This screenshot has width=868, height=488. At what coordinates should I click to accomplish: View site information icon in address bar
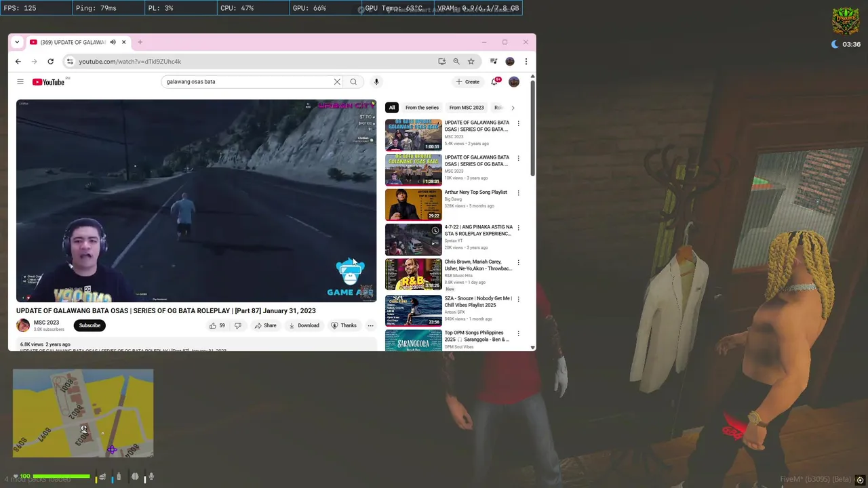(x=69, y=61)
